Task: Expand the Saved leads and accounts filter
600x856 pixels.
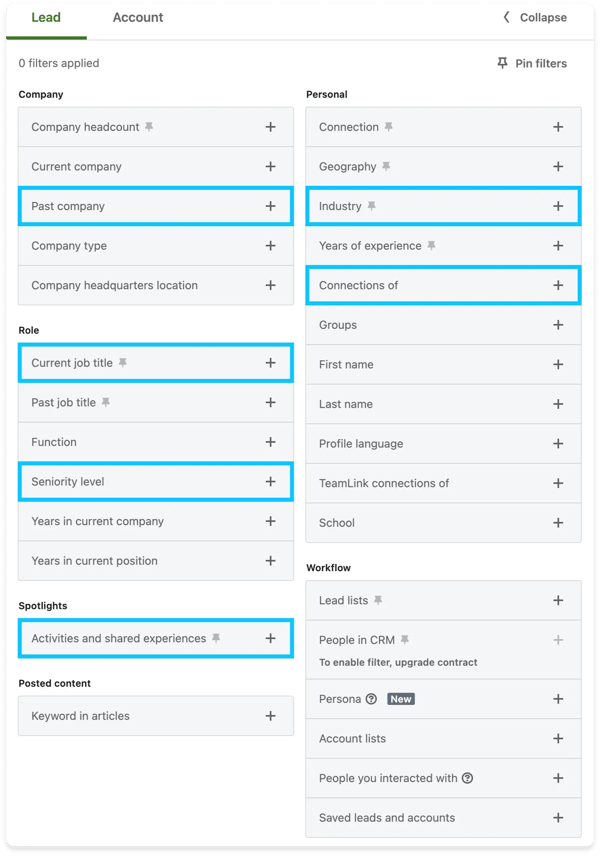Action: coord(558,818)
